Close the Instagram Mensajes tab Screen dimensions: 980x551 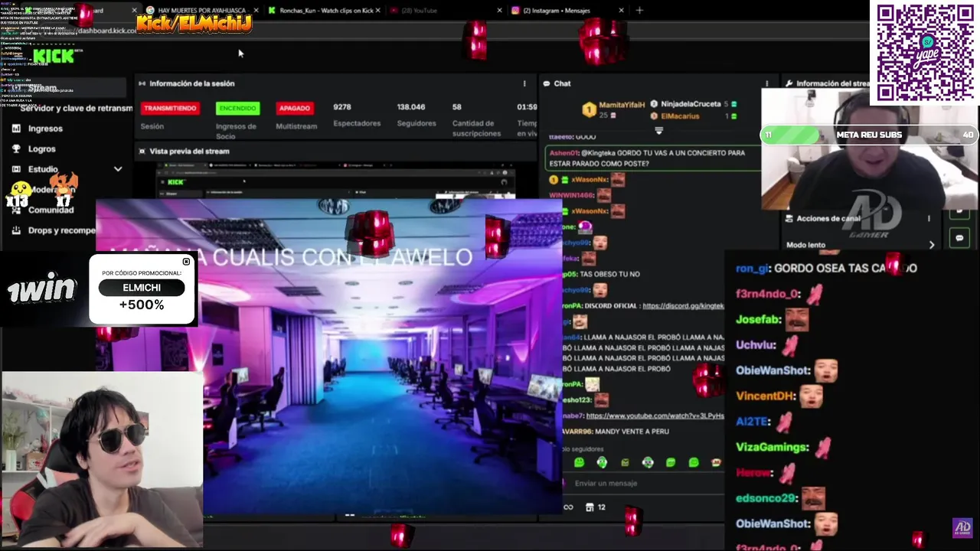pos(621,11)
